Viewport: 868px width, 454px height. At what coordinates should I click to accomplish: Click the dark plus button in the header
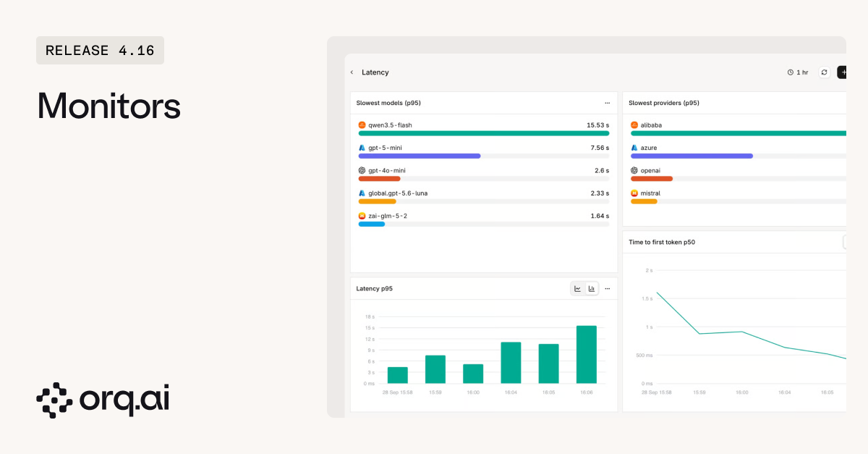842,72
